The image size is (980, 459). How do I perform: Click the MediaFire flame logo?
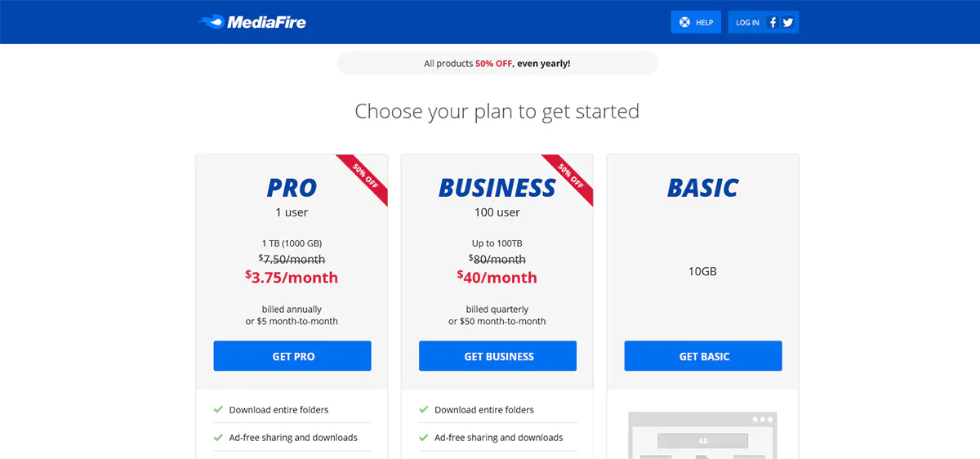[211, 22]
